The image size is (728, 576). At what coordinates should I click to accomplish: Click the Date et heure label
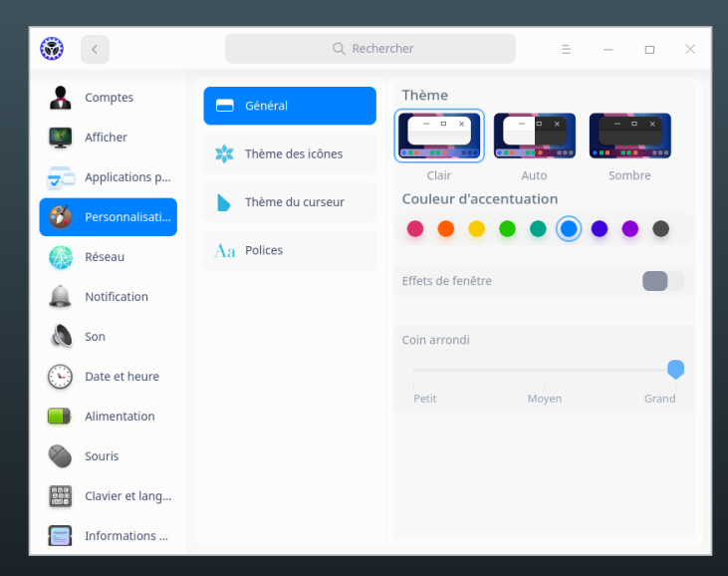tap(121, 377)
